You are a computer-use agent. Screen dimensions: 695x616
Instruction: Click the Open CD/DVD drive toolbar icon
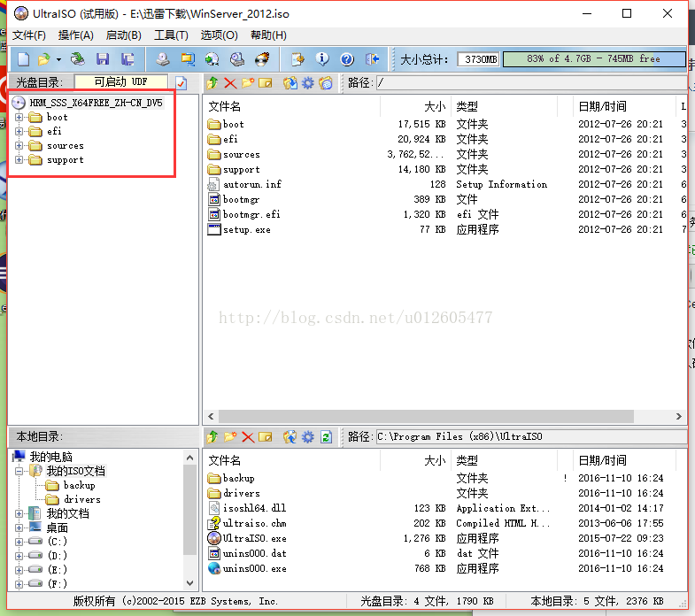(78, 59)
